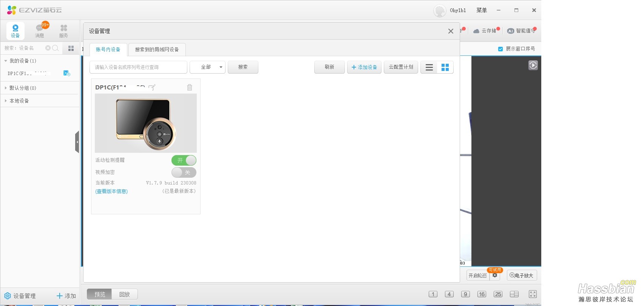Focus the sidebar 搜索: 设备名 field
The image size is (644, 306).
point(23,48)
